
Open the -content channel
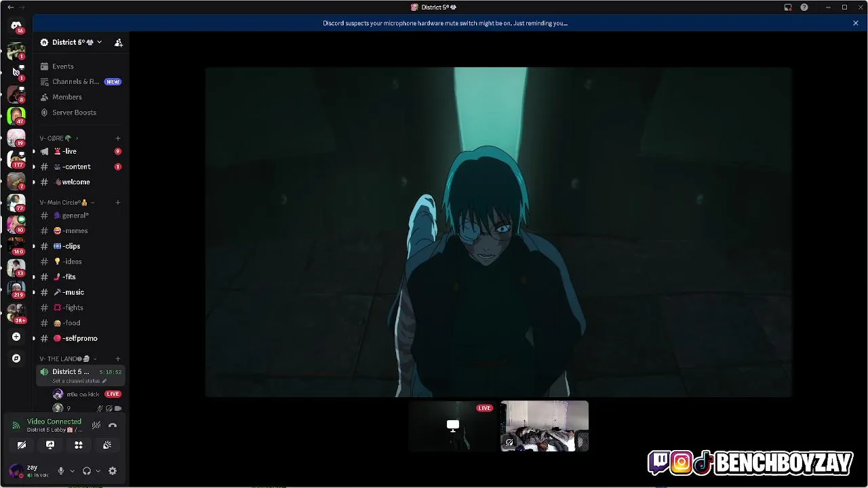80,167
